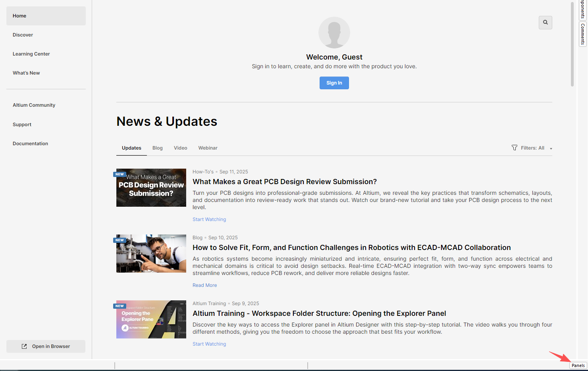Click the guest avatar icon
The image size is (588, 371).
(x=334, y=33)
